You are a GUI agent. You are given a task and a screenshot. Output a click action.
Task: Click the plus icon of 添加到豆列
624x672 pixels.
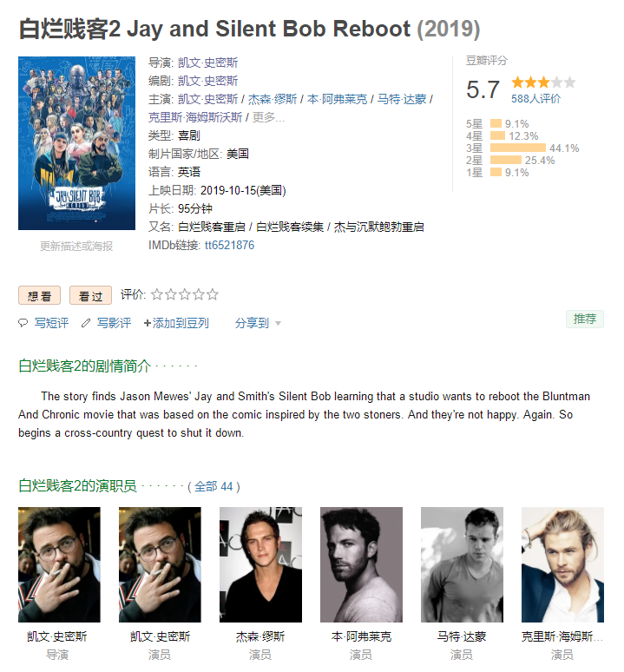[x=147, y=323]
